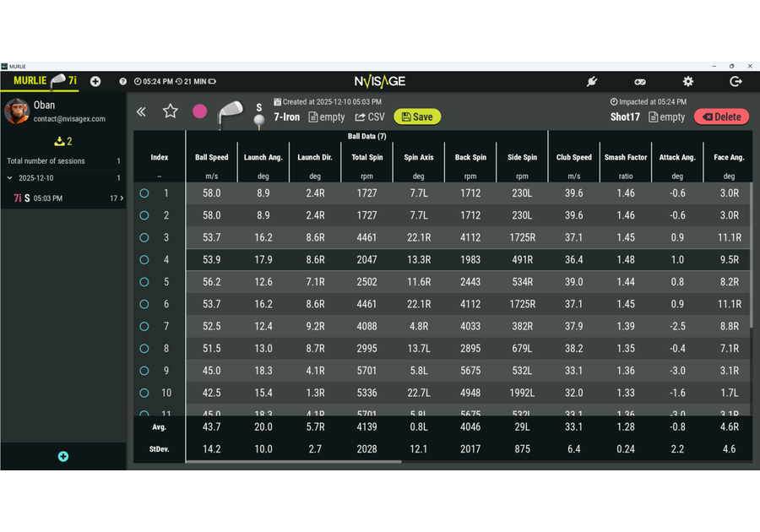The height and width of the screenshot is (532, 760).
Task: Sort by Ball Speed column header
Action: point(211,157)
